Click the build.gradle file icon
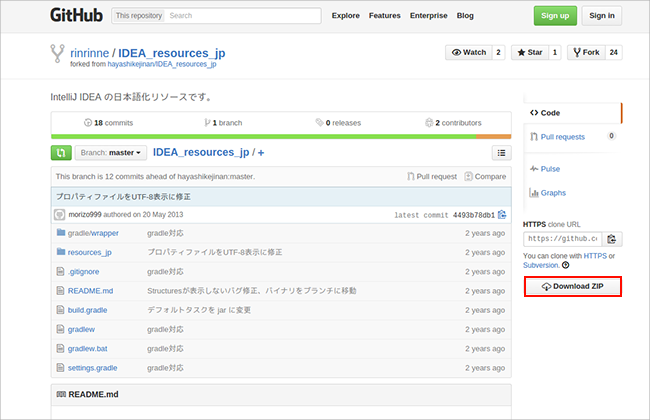 (61, 310)
